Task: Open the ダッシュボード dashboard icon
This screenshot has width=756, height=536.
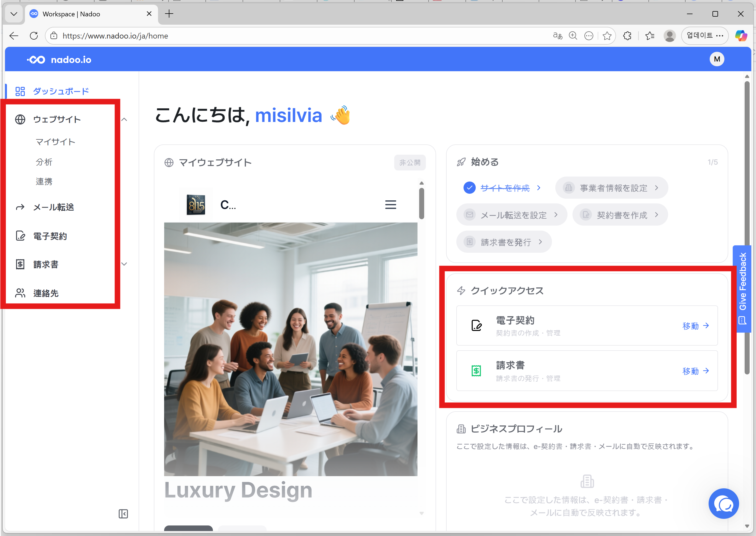Action: click(20, 91)
